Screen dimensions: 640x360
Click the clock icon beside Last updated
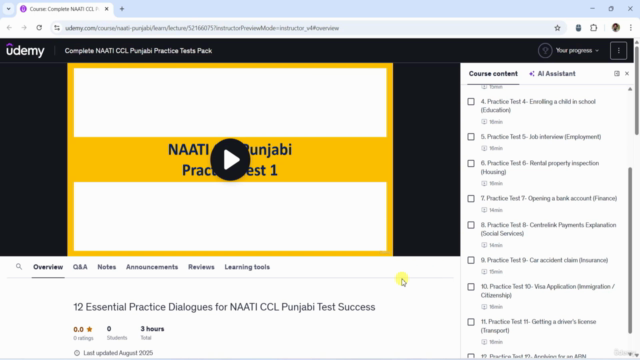click(77, 353)
